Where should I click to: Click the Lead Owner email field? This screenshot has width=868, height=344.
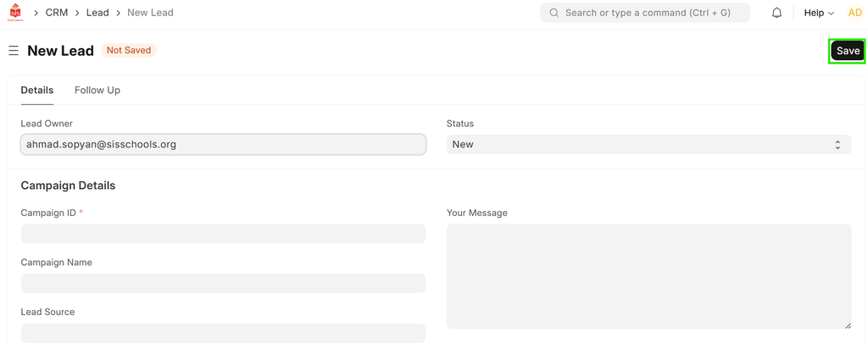[223, 145]
